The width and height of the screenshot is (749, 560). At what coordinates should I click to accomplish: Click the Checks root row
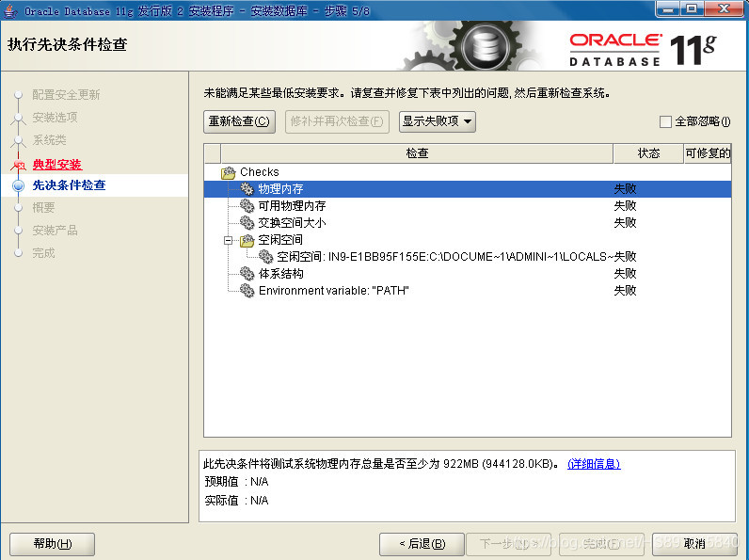pyautogui.click(x=468, y=172)
